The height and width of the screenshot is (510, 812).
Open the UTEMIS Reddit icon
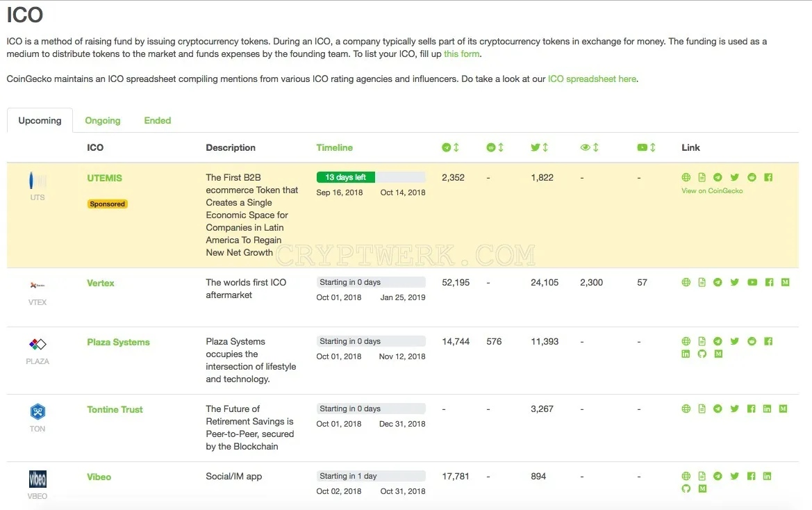tap(752, 178)
